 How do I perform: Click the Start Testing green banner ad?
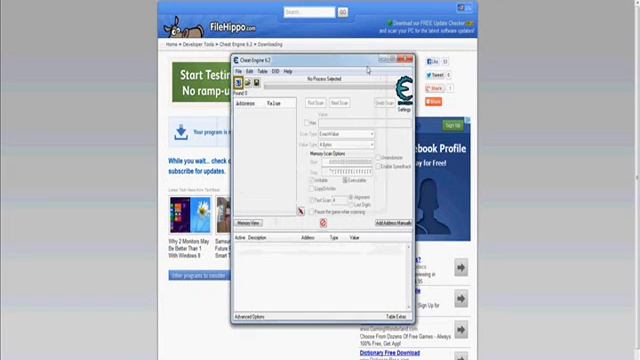click(x=201, y=82)
